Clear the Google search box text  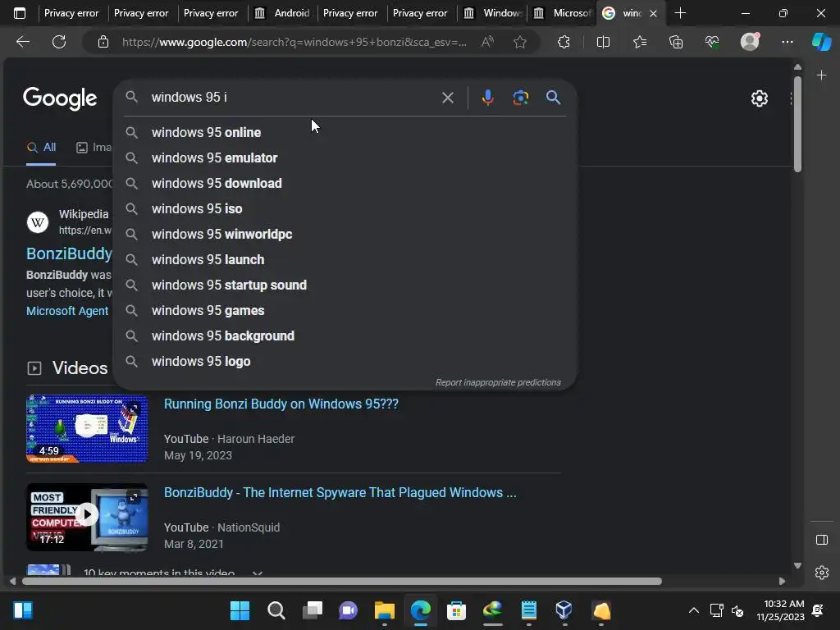pyautogui.click(x=447, y=98)
